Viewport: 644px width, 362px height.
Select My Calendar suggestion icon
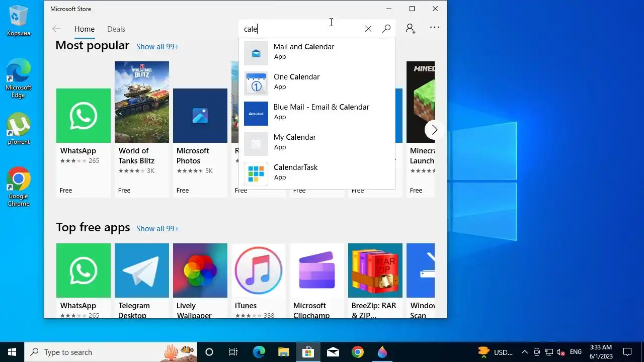tap(256, 144)
